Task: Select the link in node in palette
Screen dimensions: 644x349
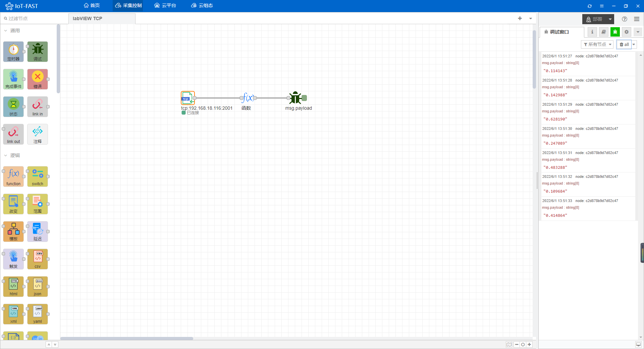Action: tap(38, 107)
